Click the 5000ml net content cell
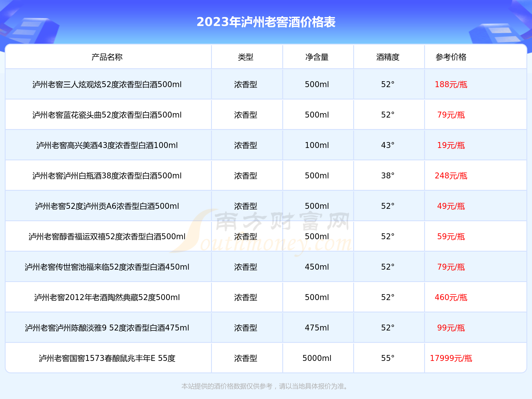The height and width of the screenshot is (399, 532). (317, 358)
